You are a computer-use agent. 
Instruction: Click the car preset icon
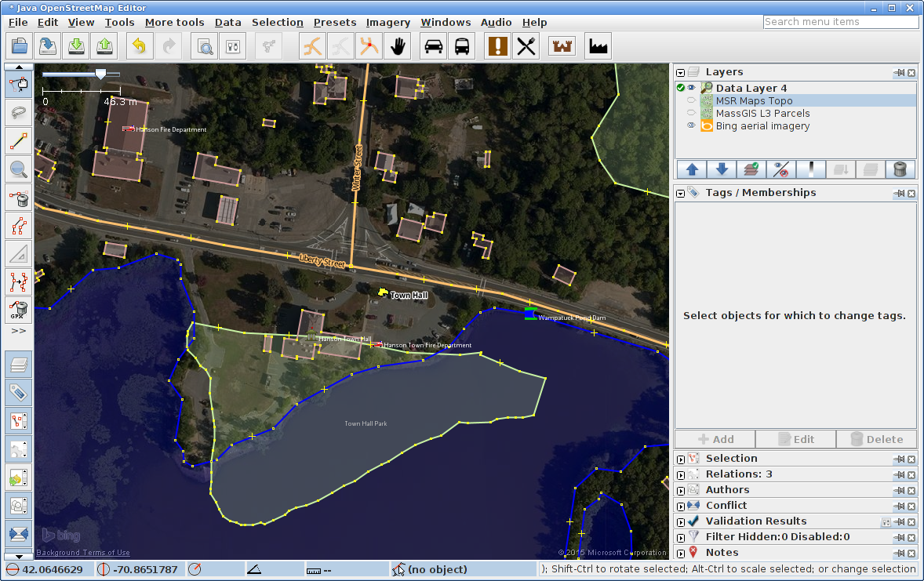[433, 47]
